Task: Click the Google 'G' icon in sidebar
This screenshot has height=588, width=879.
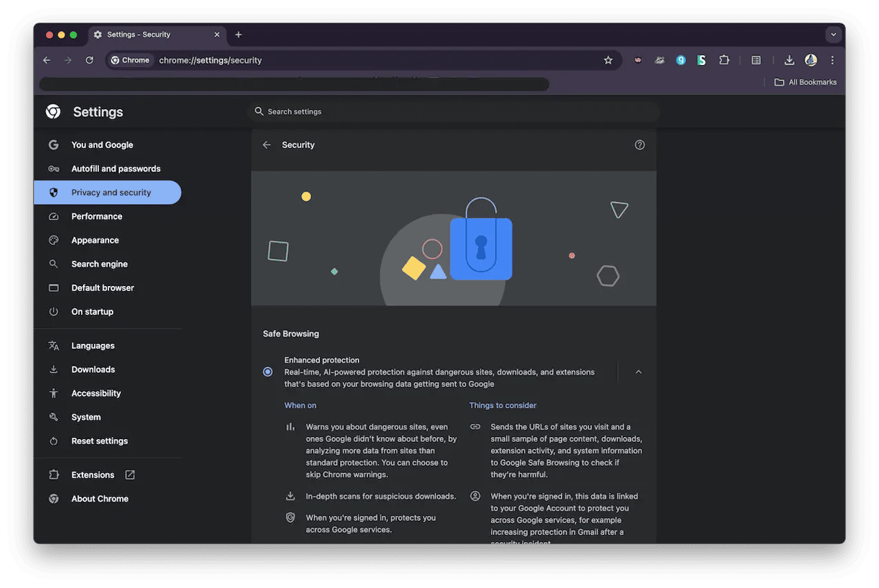Action: (53, 145)
